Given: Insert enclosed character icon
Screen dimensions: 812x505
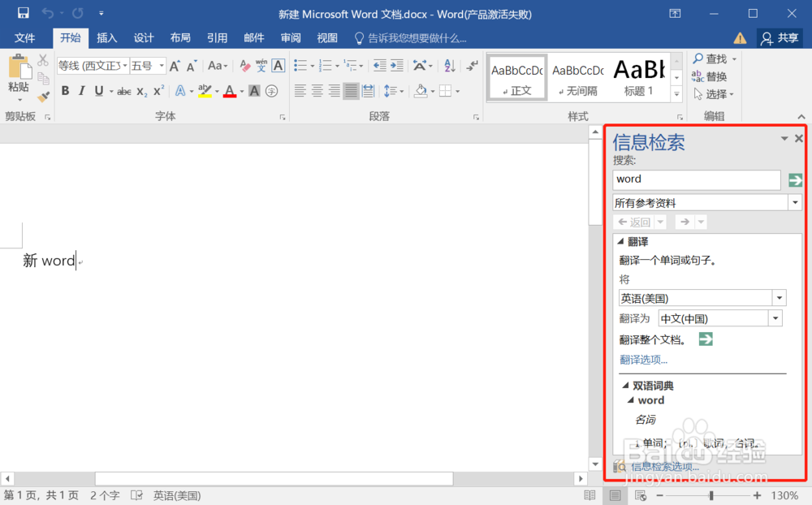Looking at the screenshot, I should [271, 91].
